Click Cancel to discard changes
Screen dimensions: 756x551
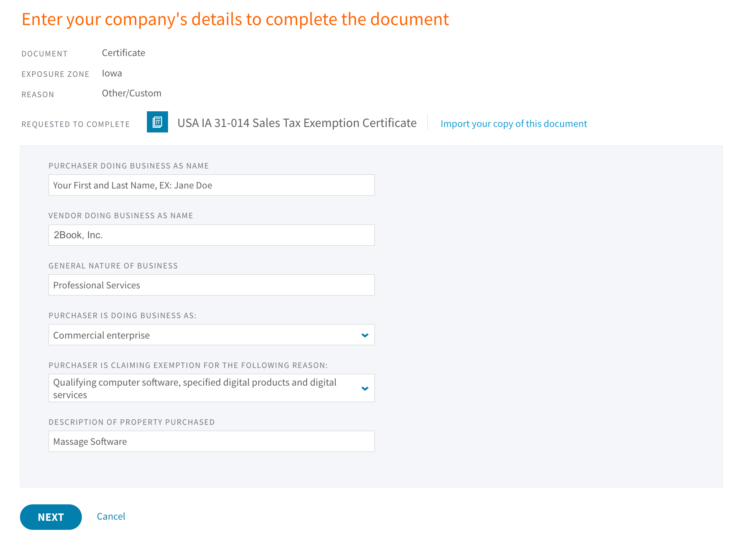click(111, 516)
